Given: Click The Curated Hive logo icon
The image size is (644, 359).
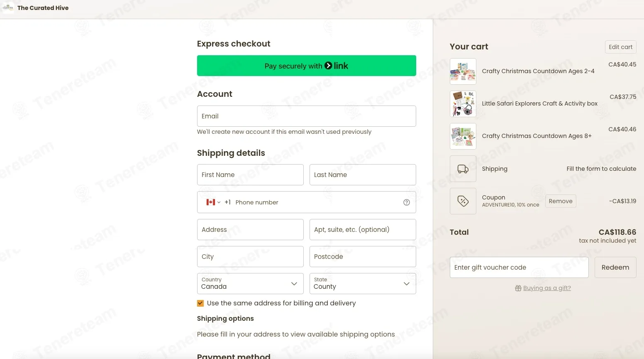Looking at the screenshot, I should (8, 7).
